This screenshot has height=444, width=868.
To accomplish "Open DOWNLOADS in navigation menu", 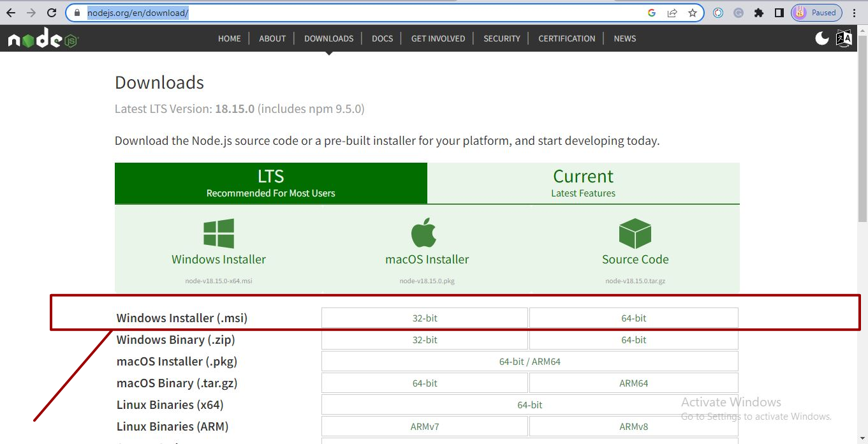I will [x=329, y=38].
